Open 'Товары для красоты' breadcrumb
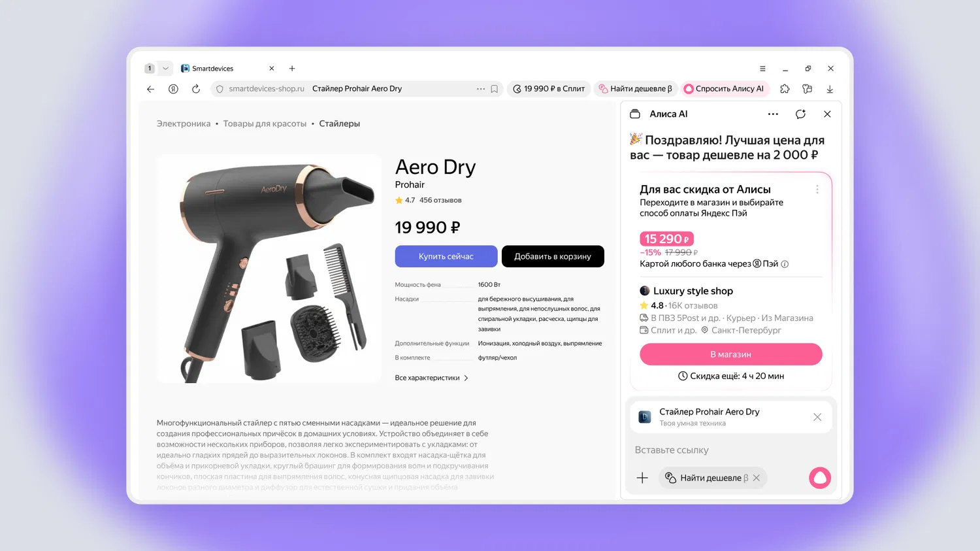 pyautogui.click(x=265, y=124)
